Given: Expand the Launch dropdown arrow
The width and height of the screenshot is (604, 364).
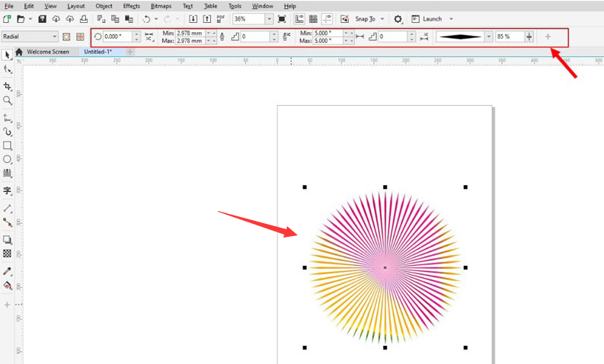Looking at the screenshot, I should pyautogui.click(x=451, y=19).
